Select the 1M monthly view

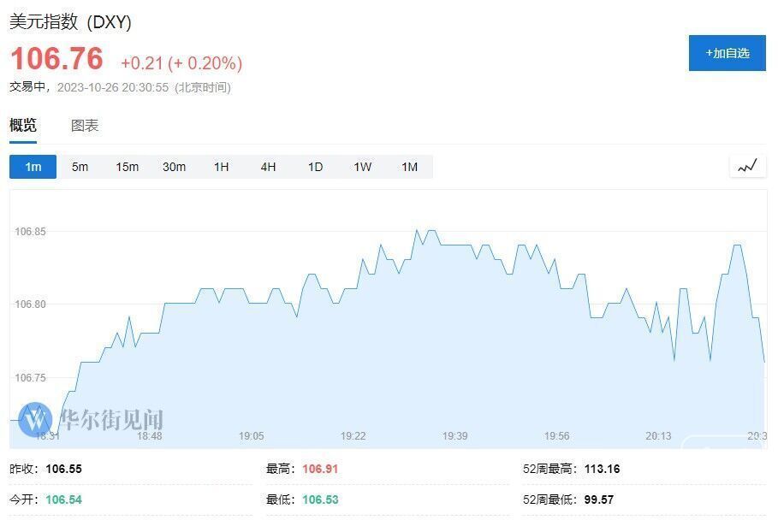click(409, 167)
